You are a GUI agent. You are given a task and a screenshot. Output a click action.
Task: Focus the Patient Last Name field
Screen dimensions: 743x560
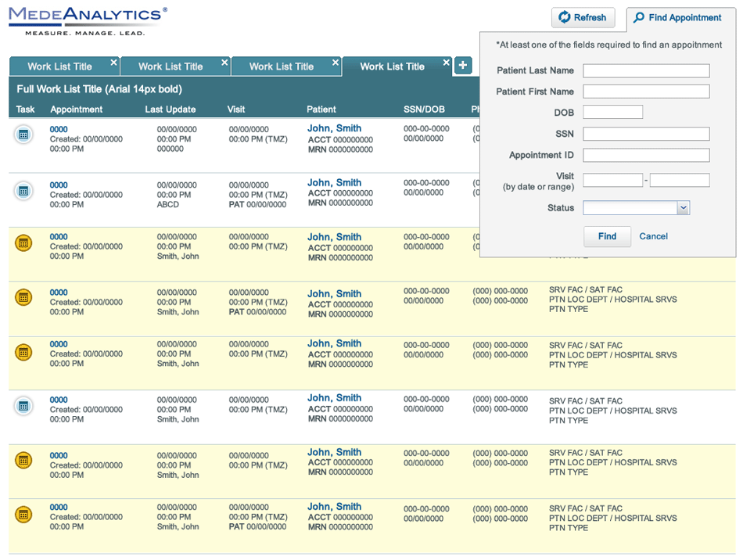click(x=646, y=71)
